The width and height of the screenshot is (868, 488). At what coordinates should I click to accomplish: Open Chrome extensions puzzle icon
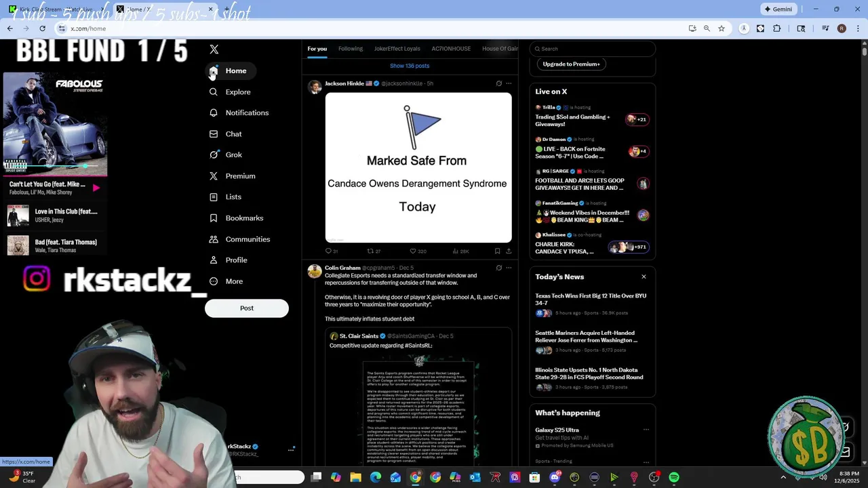(x=777, y=28)
